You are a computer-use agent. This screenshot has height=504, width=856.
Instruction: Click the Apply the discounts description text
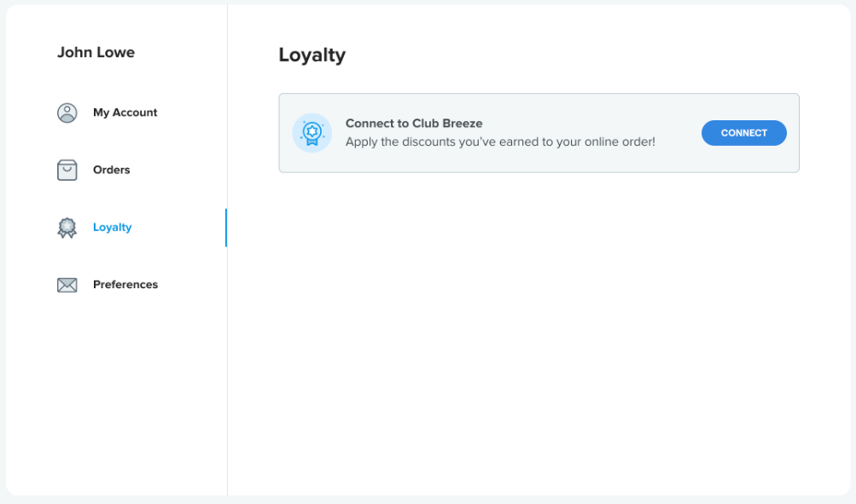[500, 142]
